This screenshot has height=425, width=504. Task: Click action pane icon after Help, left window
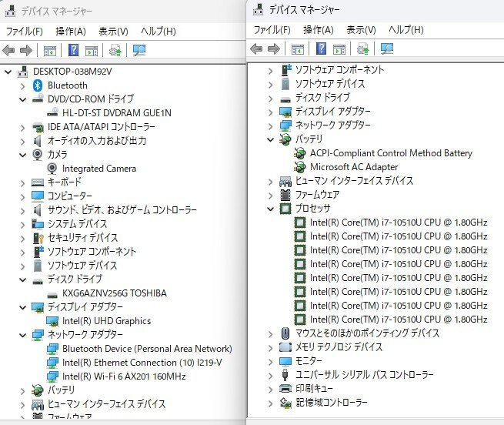pyautogui.click(x=92, y=51)
